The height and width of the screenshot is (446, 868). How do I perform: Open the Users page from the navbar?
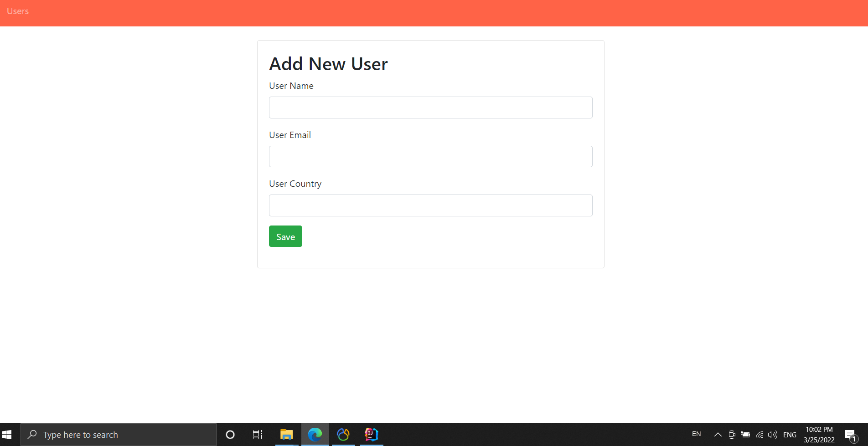[x=18, y=11]
